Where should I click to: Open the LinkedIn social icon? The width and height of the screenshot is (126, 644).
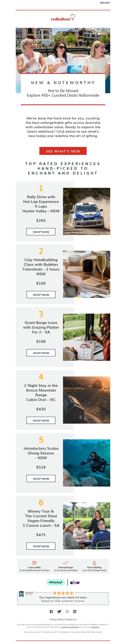coord(75,611)
